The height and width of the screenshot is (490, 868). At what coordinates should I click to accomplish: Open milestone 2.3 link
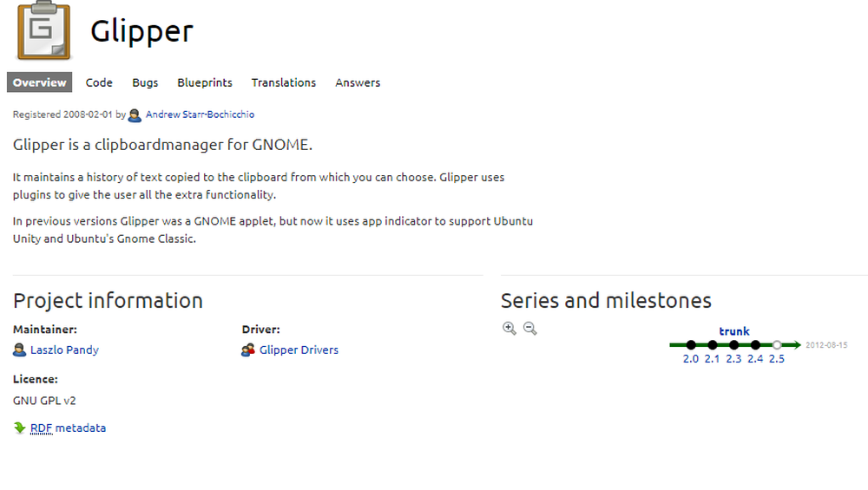point(733,359)
